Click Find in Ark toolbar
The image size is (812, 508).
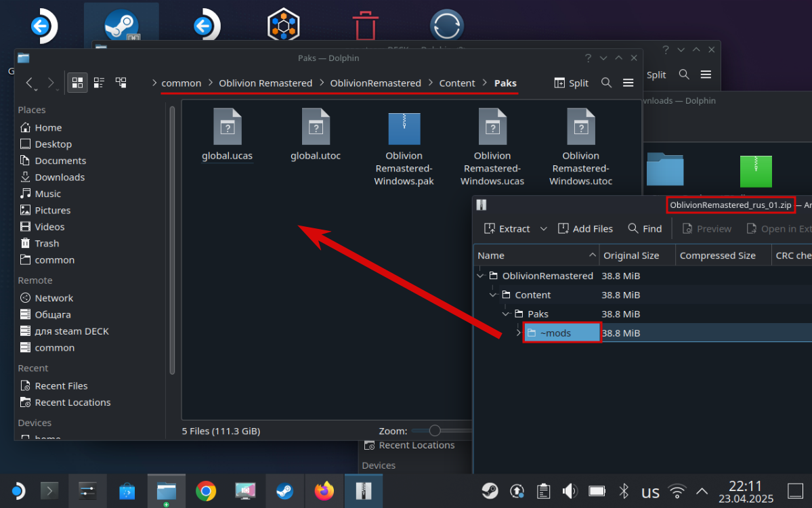(645, 228)
